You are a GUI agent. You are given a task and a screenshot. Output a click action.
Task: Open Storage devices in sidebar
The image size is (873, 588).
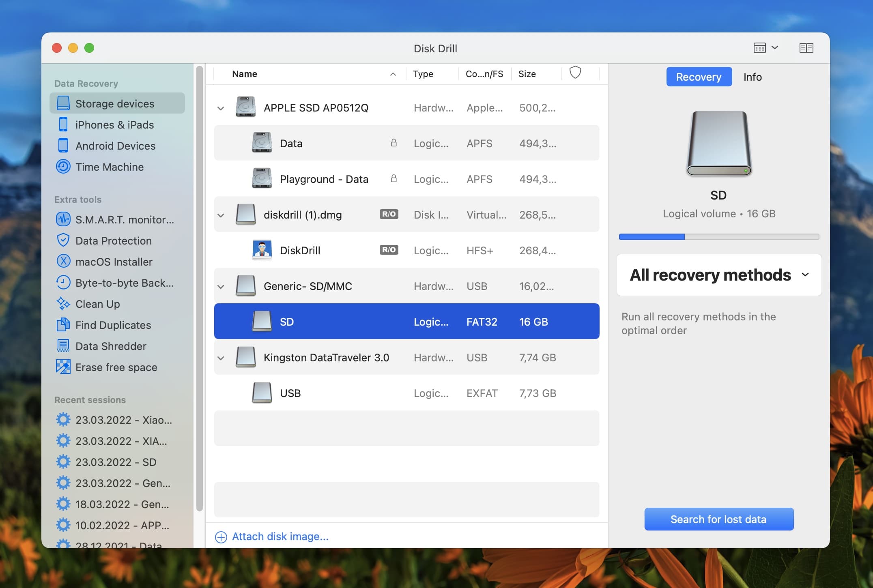[117, 103]
